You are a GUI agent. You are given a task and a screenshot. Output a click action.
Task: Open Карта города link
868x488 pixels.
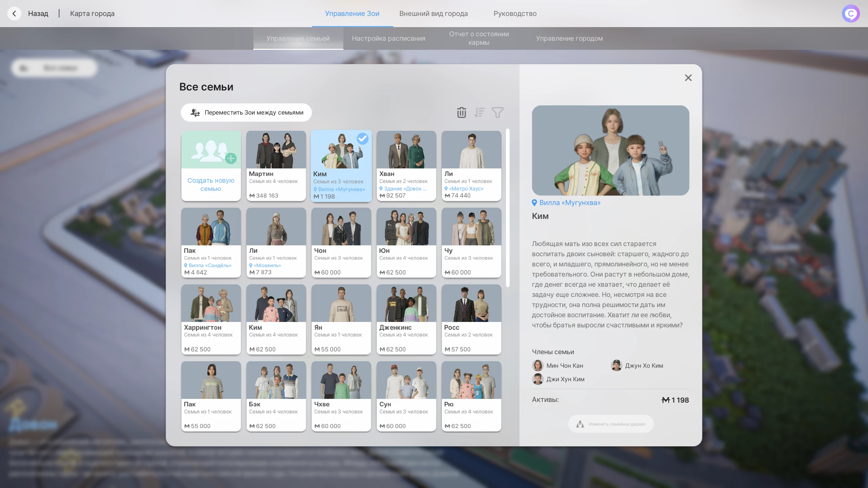coord(92,14)
